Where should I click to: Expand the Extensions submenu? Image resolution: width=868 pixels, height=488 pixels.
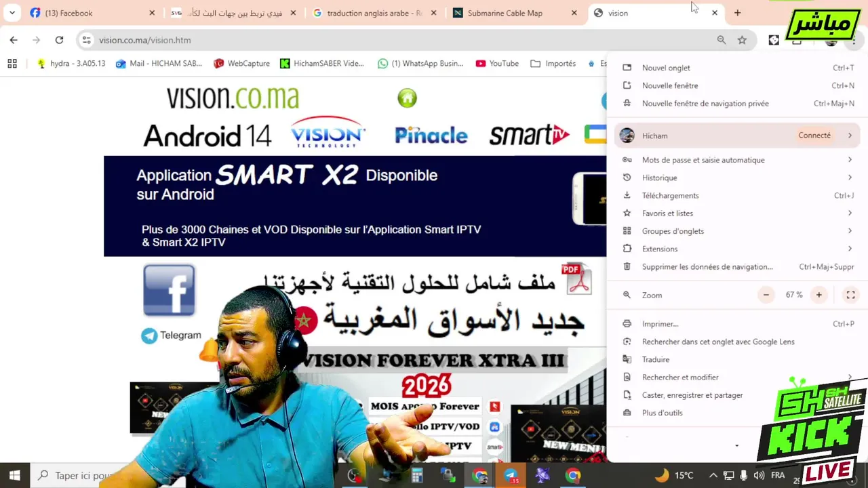coord(737,249)
